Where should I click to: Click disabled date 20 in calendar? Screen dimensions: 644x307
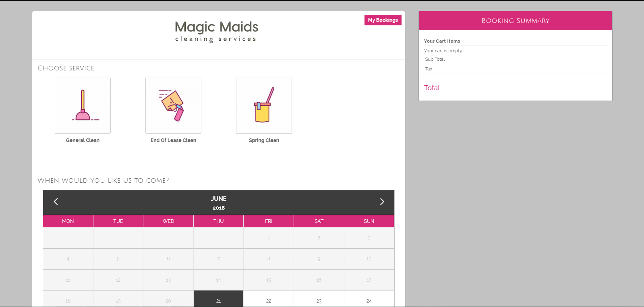click(168, 299)
